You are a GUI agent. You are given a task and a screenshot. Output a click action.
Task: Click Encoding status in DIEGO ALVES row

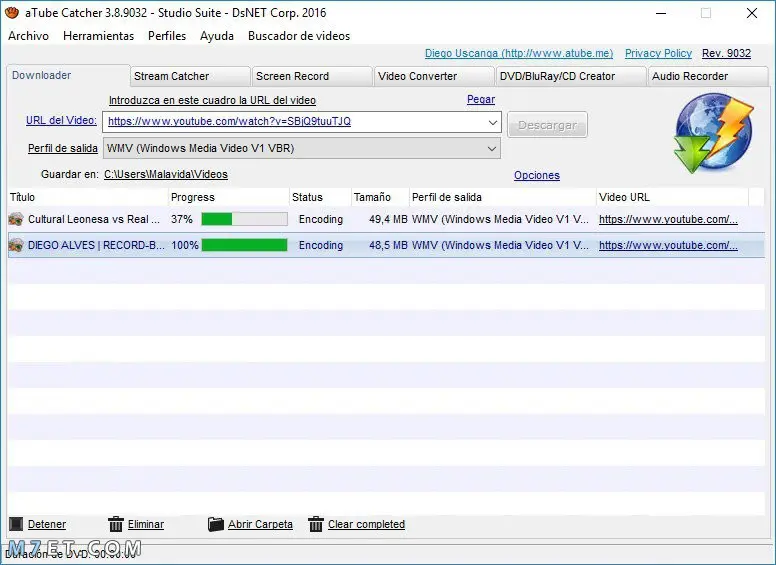(321, 245)
